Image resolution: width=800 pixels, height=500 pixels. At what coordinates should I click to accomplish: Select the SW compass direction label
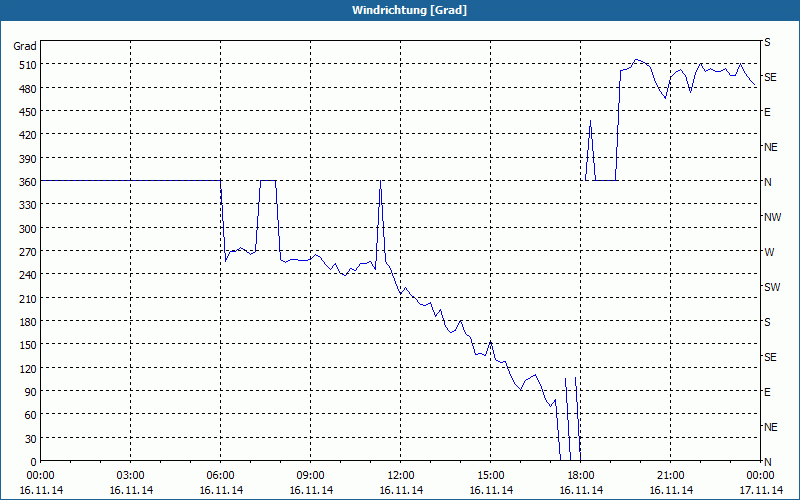pyautogui.click(x=772, y=287)
